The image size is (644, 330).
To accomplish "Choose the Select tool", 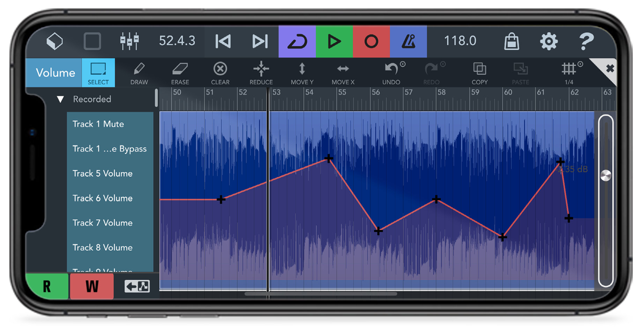I will pos(98,73).
